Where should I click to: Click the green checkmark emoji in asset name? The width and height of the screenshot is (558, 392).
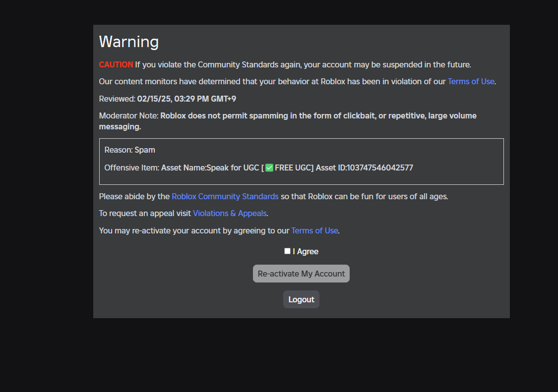[x=269, y=168]
